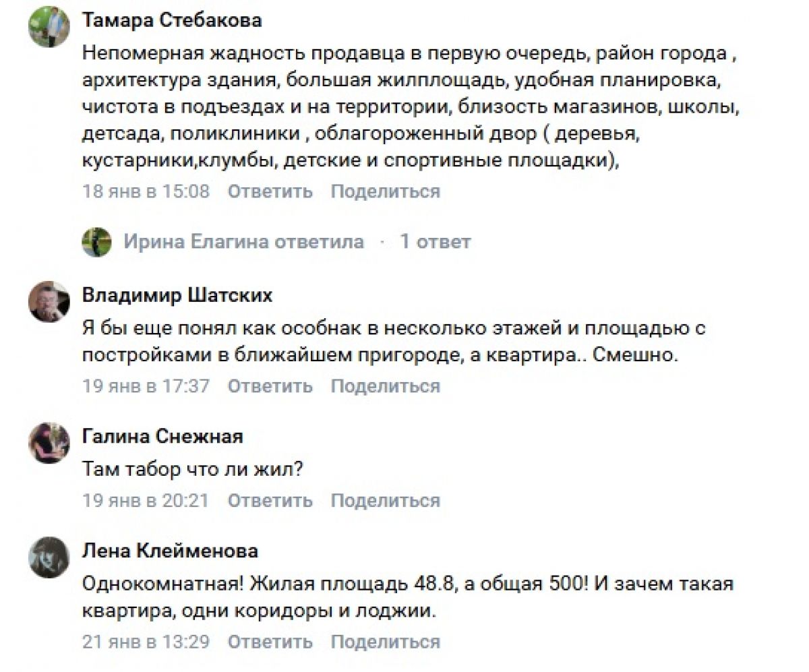
Task: Share Владимир Шатских's comment
Action: (x=385, y=386)
